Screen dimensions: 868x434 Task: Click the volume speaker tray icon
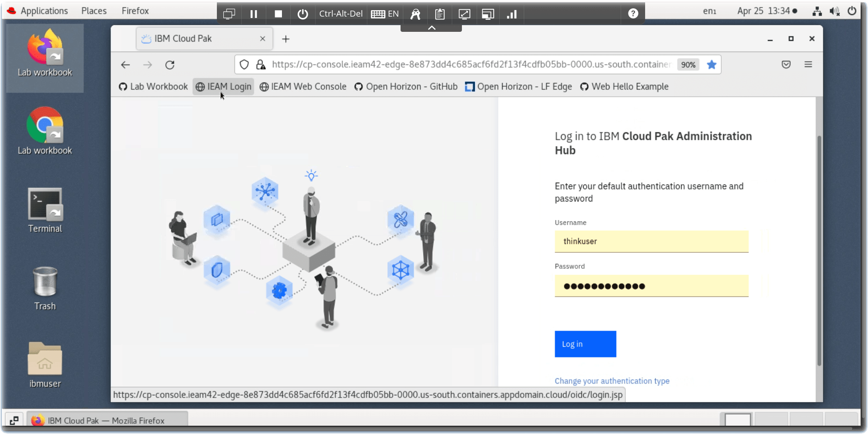pos(834,11)
